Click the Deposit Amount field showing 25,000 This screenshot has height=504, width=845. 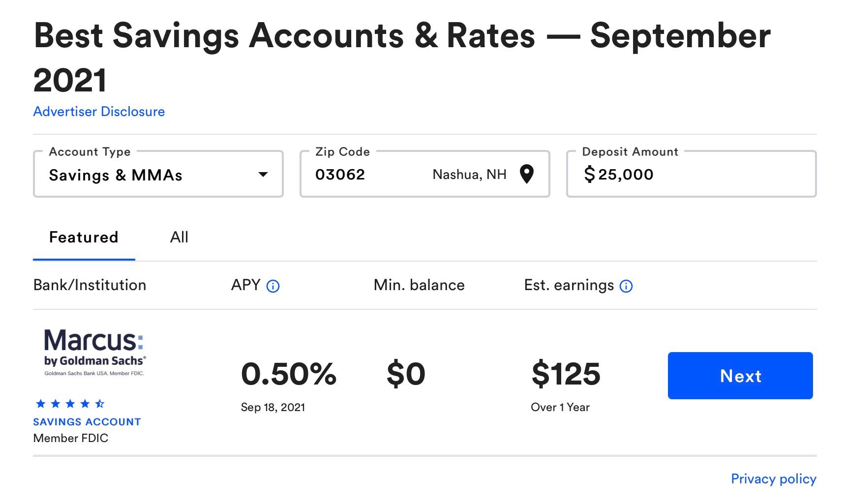tap(692, 174)
